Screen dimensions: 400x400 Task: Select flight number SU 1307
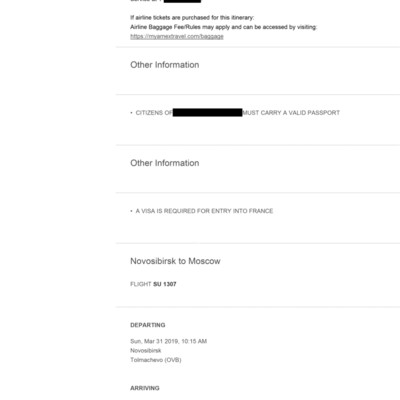pos(165,284)
